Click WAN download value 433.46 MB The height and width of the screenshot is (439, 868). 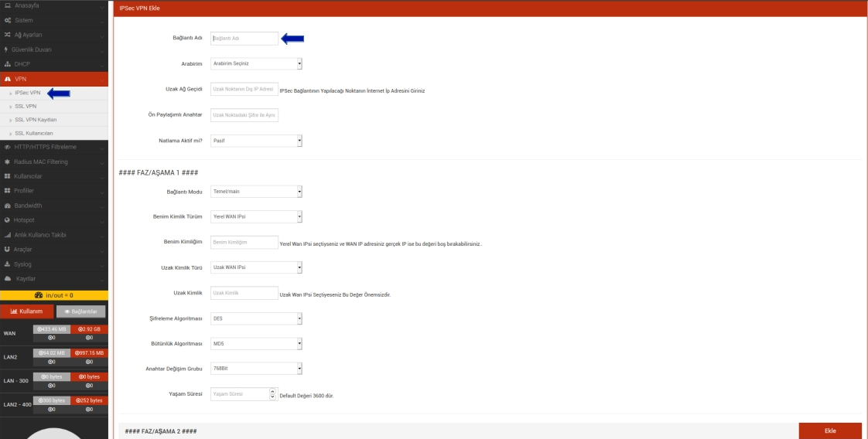[52, 329]
